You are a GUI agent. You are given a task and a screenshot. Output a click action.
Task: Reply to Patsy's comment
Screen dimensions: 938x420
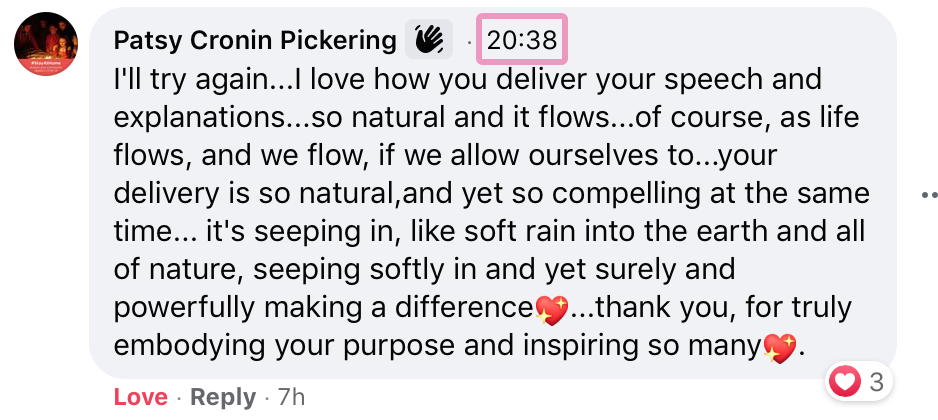[223, 397]
